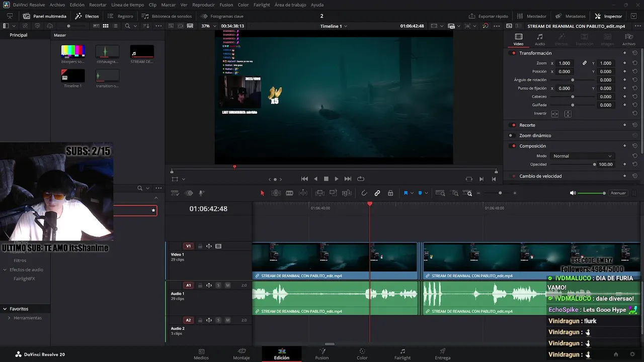Open the Panel multimedia button
The height and width of the screenshot is (362, 644).
click(45, 16)
